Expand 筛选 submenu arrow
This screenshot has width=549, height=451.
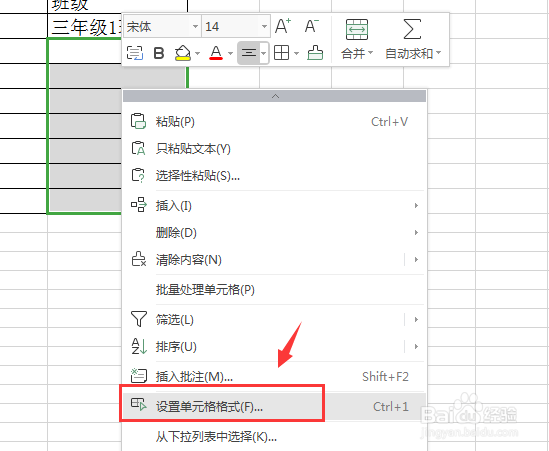416,319
